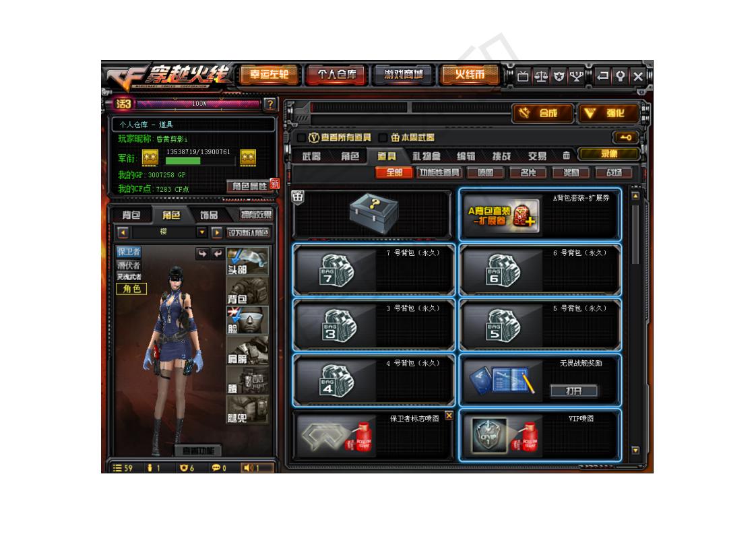Image resolution: width=756 pixels, height=534 pixels.
Task: Click 强化 enhance button
Action: click(x=609, y=113)
